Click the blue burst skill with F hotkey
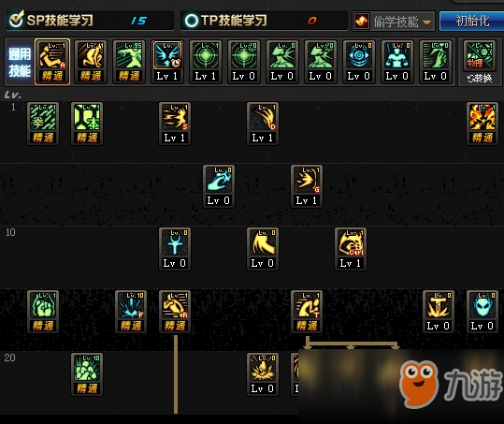This screenshot has height=424, width=504. pyautogui.click(x=131, y=305)
